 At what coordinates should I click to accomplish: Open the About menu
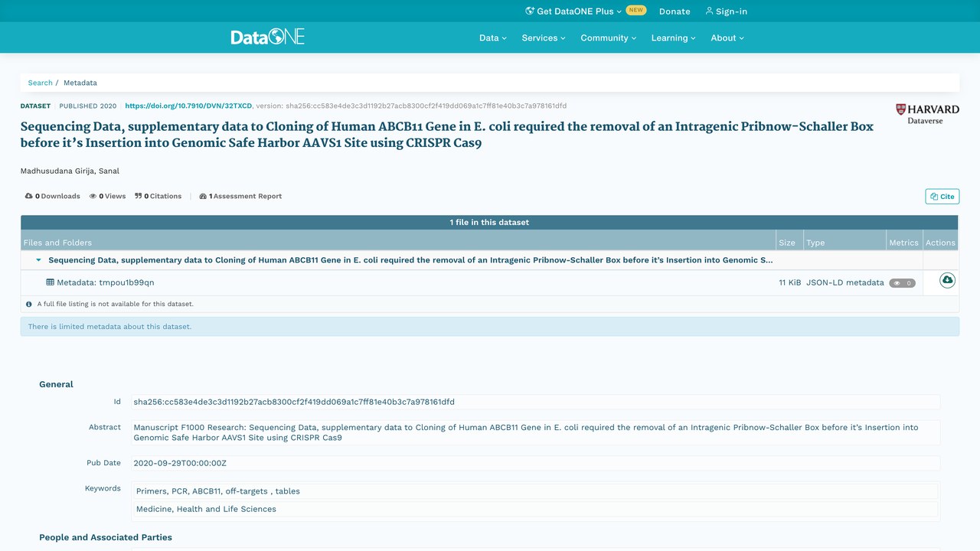tap(727, 37)
